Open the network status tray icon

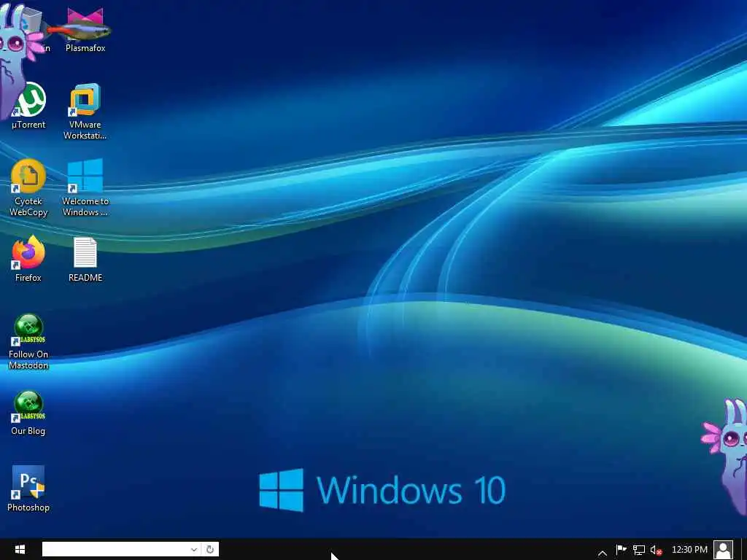click(x=639, y=550)
